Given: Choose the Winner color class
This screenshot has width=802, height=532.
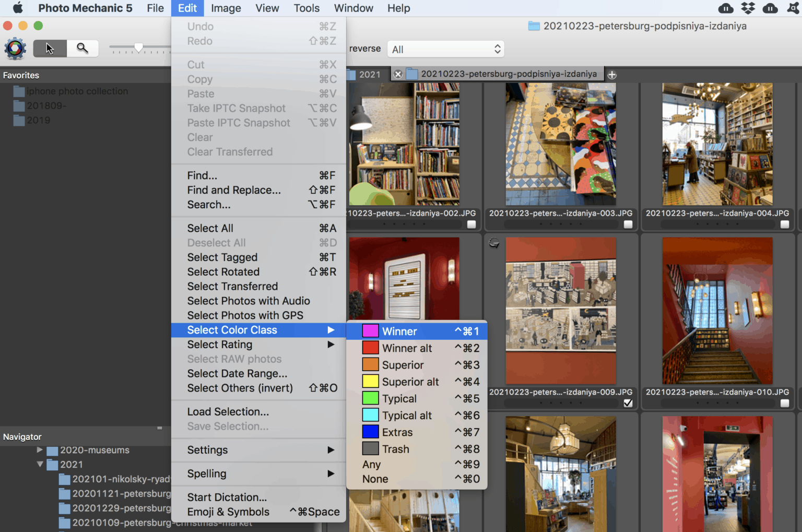Looking at the screenshot, I should pos(399,330).
